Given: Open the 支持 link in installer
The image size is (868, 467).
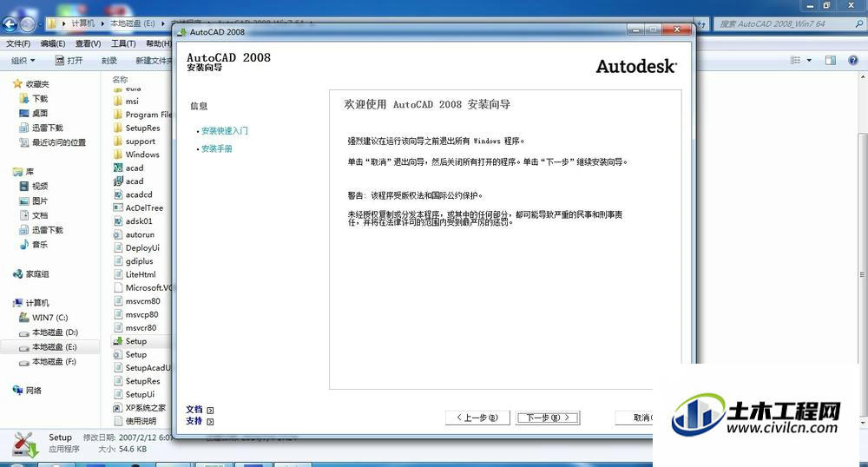Looking at the screenshot, I should click(194, 421).
